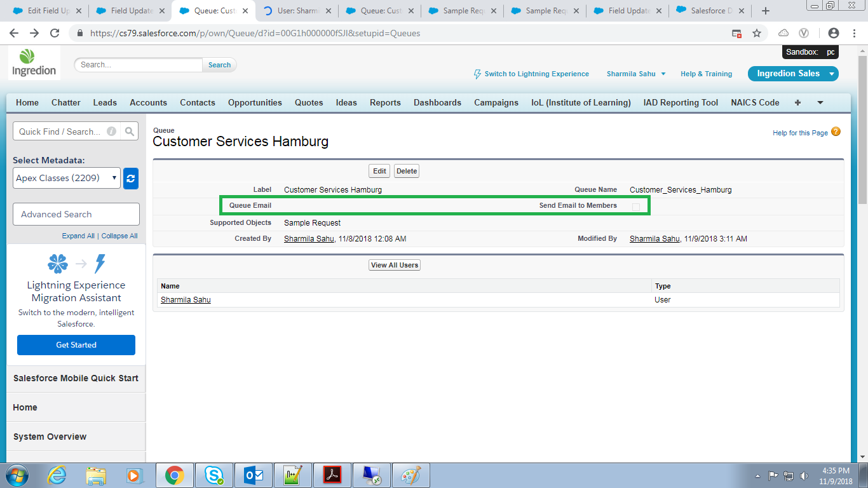This screenshot has height=488, width=868.
Task: Open the Chatter tab
Action: (x=66, y=102)
